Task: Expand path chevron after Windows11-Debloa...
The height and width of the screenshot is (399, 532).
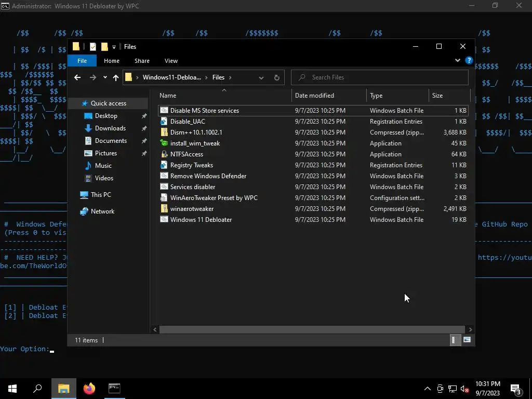Action: point(206,77)
